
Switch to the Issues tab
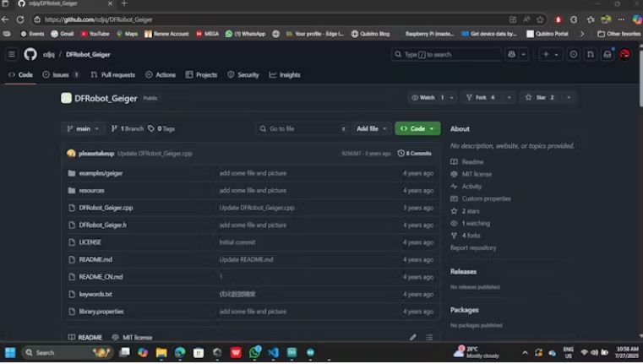click(x=61, y=75)
